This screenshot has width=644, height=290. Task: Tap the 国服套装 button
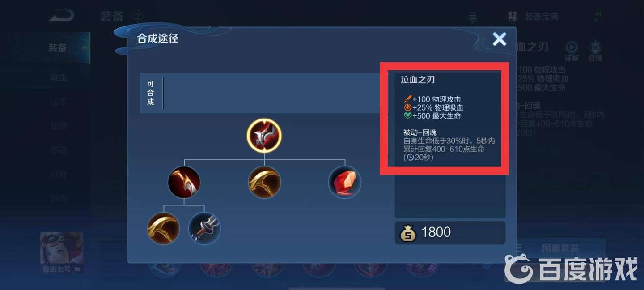coord(560,248)
